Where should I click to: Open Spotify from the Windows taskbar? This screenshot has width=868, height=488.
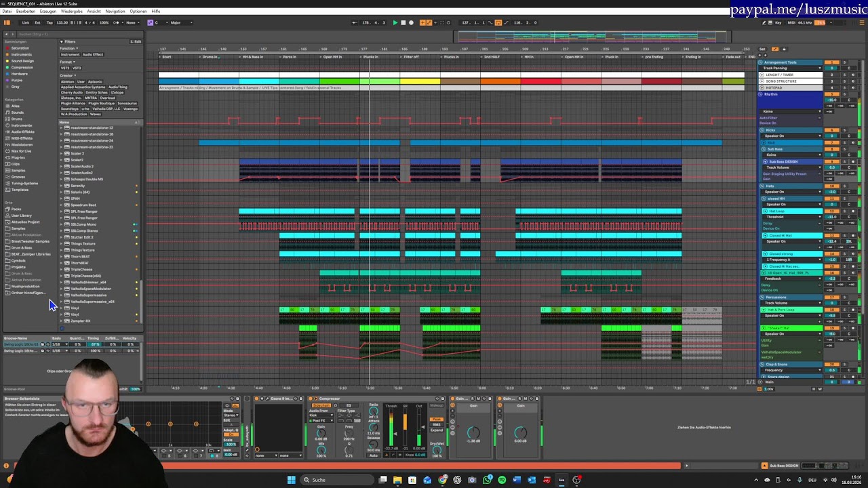click(502, 480)
